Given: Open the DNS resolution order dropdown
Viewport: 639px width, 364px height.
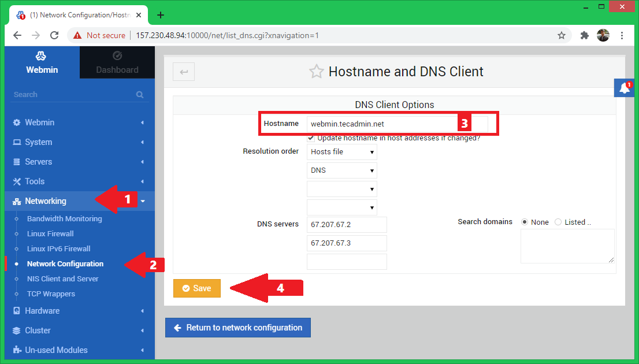Looking at the screenshot, I should 341,170.
